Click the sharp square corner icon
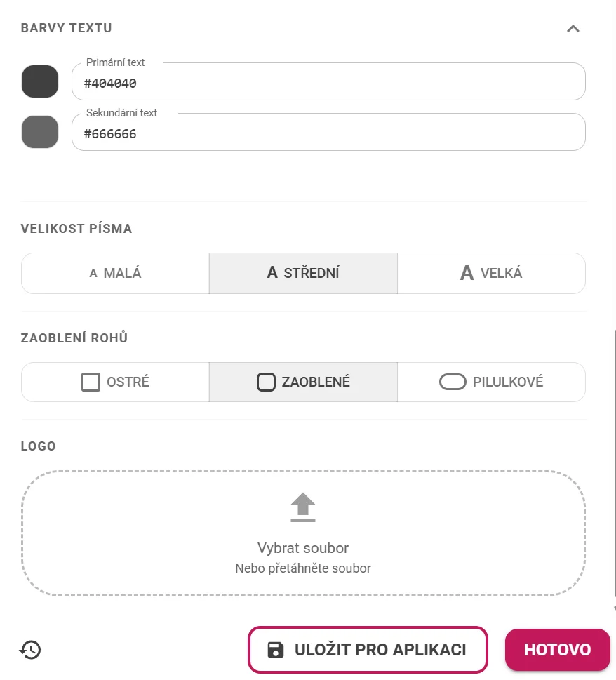 coord(91,382)
